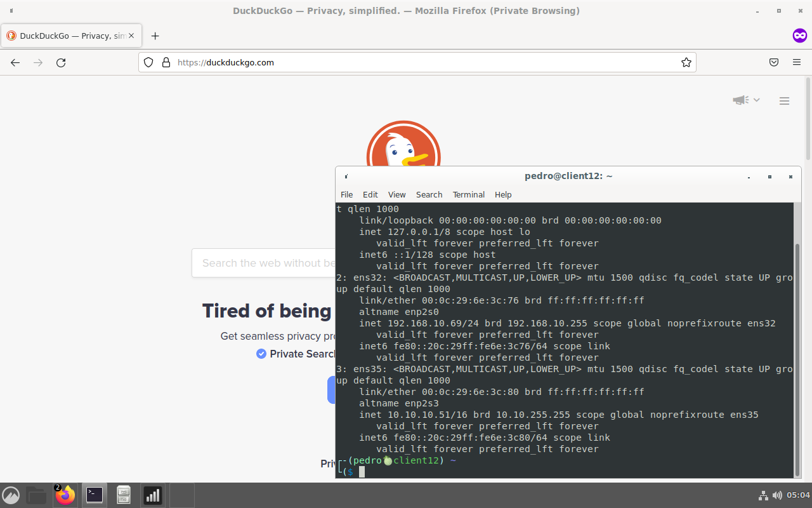Select the DuckDuckGo browser tab
This screenshot has width=812, height=508.
(70, 36)
